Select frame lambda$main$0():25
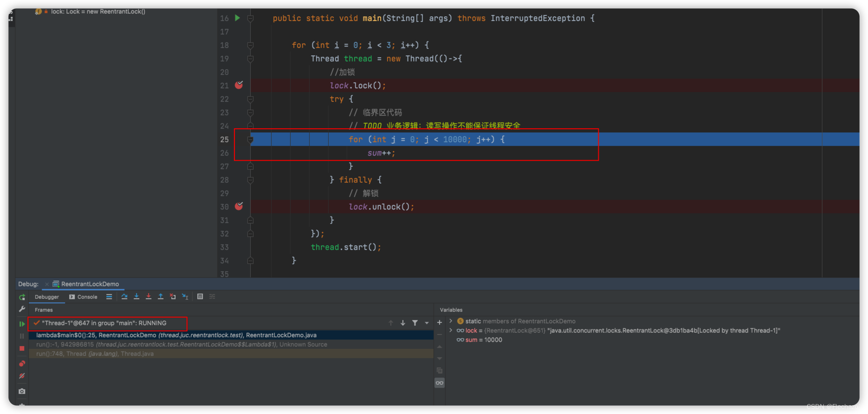 (x=231, y=335)
